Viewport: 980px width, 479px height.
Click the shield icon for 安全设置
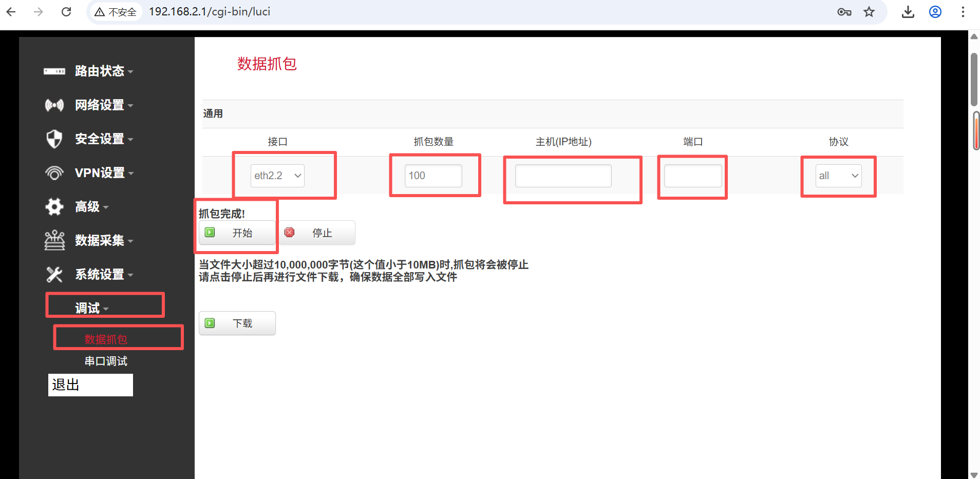point(54,139)
